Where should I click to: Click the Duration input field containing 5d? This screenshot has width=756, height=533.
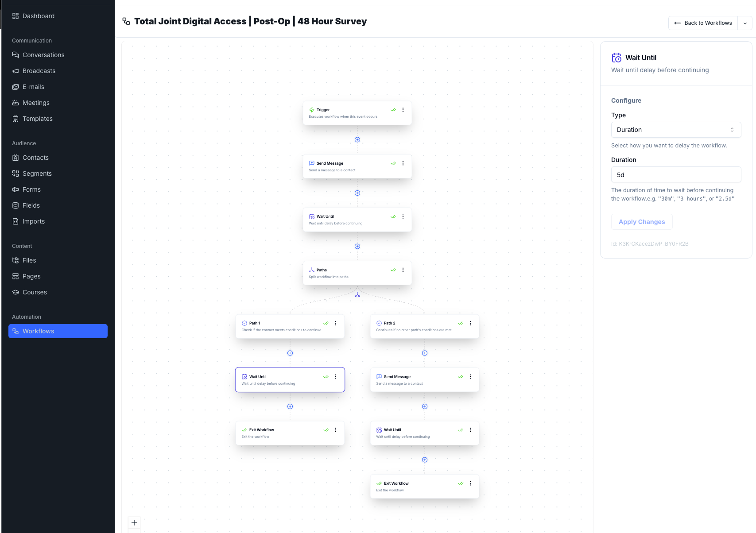click(x=676, y=174)
